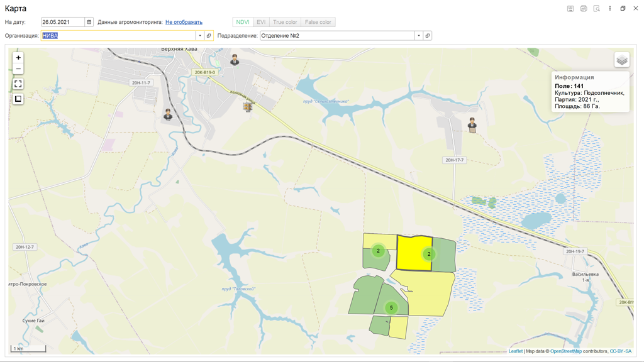Enable NDVI imagery mode
This screenshot has height=362, width=644.
point(243,22)
